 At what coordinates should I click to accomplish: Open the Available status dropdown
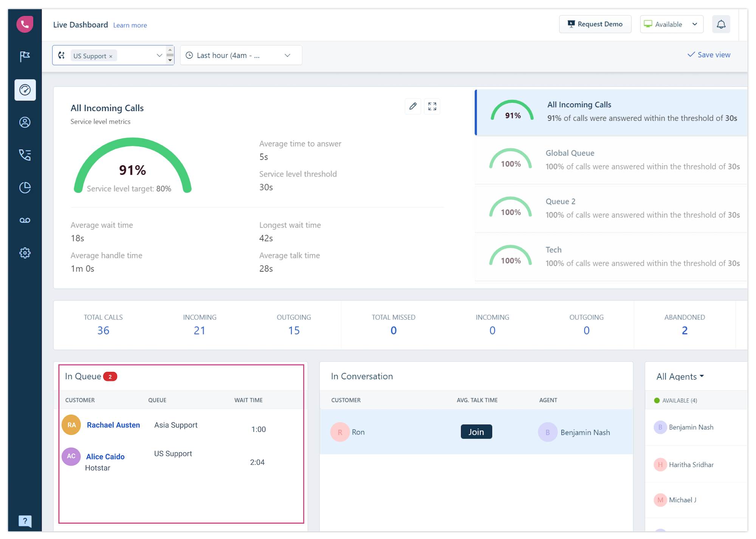671,24
